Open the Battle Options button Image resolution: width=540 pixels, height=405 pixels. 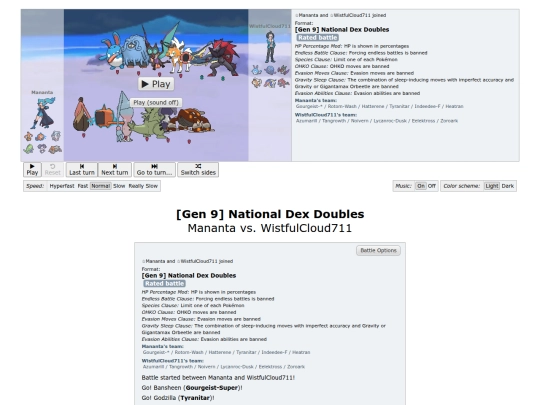point(378,250)
